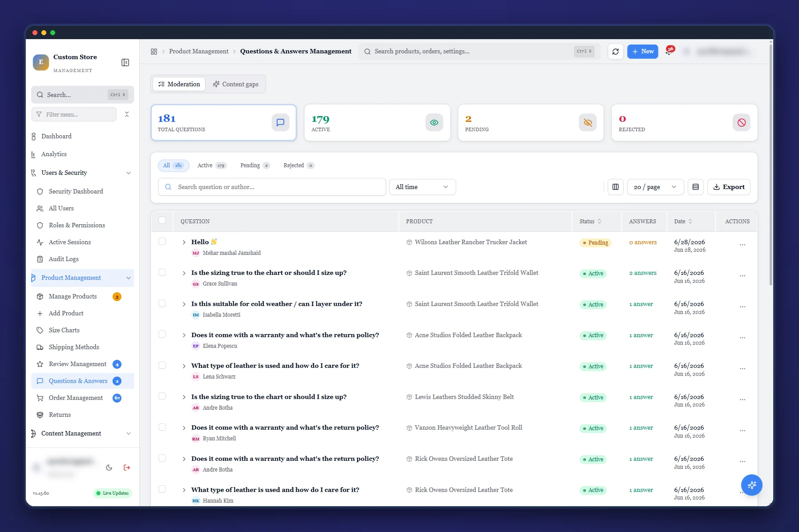Image resolution: width=799 pixels, height=532 pixels.
Task: Click the page vertical scrollbar
Action: [771, 165]
